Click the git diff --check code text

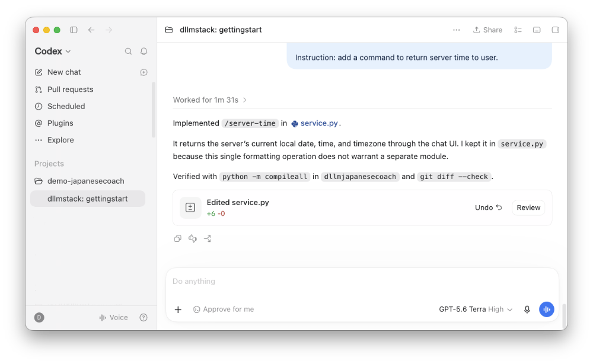(x=455, y=177)
